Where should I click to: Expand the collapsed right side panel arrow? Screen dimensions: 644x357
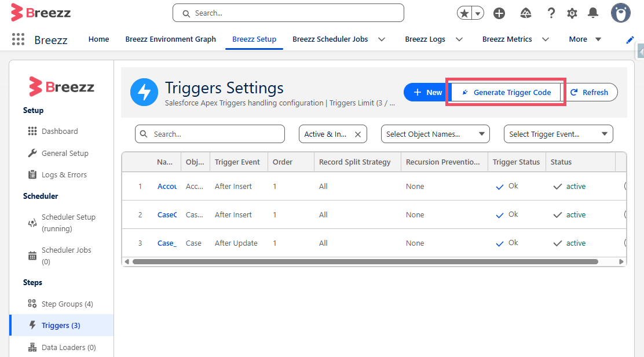[641, 52]
